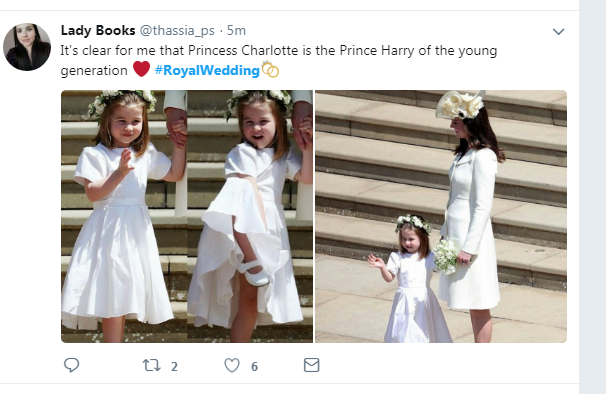This screenshot has width=606, height=394.
Task: Click the wedding rings emoji after hashtag
Action: click(270, 70)
